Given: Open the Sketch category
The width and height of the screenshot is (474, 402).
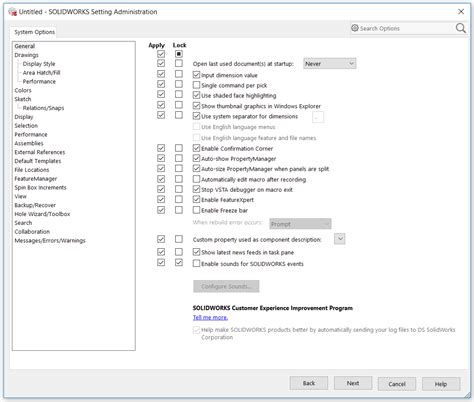Looking at the screenshot, I should point(23,99).
